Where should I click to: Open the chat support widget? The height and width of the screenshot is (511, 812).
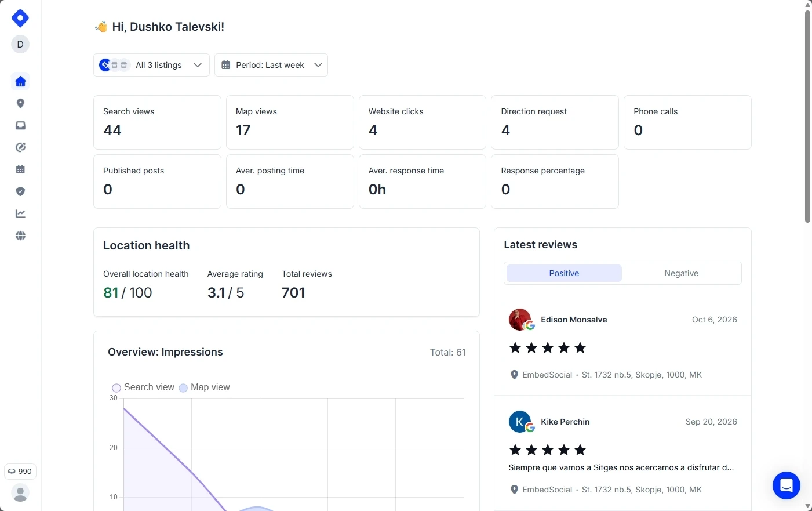click(x=786, y=485)
